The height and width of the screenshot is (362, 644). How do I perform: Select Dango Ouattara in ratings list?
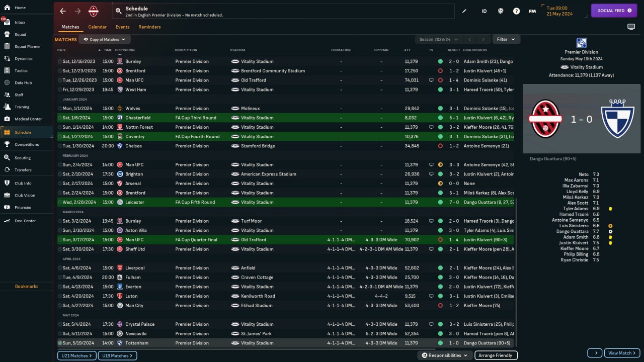572,232
